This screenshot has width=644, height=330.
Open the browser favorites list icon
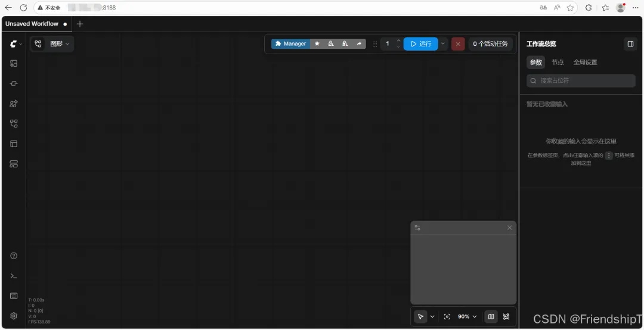(605, 7)
